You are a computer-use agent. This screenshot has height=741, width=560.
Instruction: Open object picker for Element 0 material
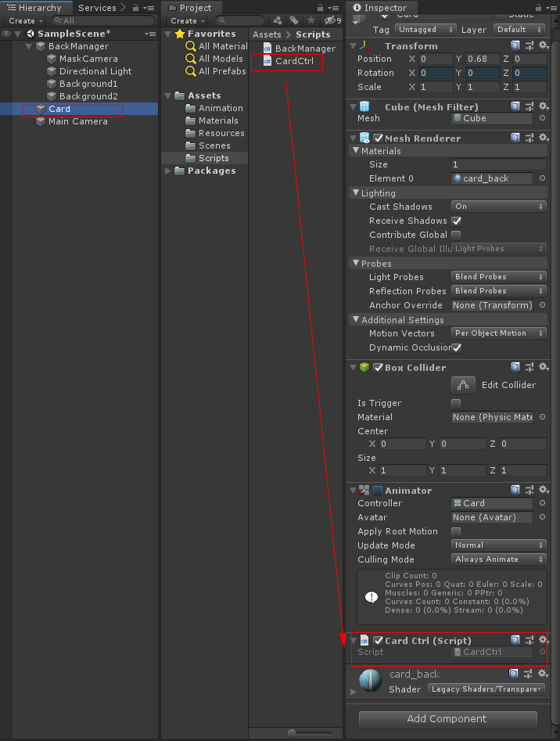click(543, 178)
